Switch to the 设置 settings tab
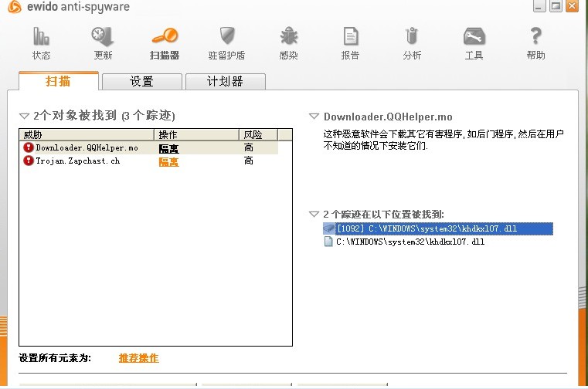Screen dimensions: 588x389 141,81
